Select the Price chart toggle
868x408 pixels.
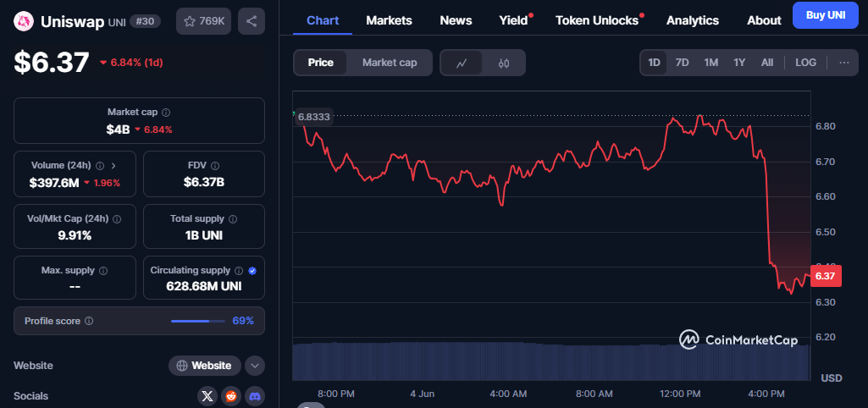[320, 63]
